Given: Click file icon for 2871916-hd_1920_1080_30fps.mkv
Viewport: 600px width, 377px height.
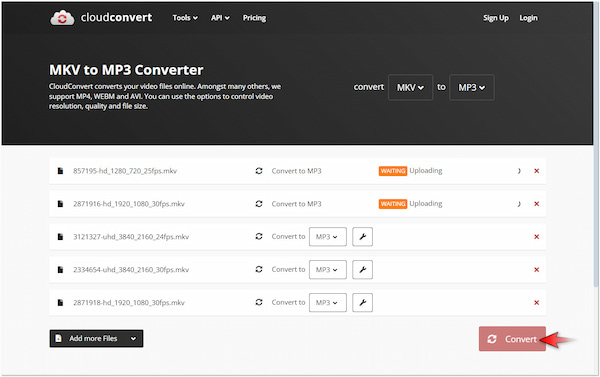Looking at the screenshot, I should point(60,204).
